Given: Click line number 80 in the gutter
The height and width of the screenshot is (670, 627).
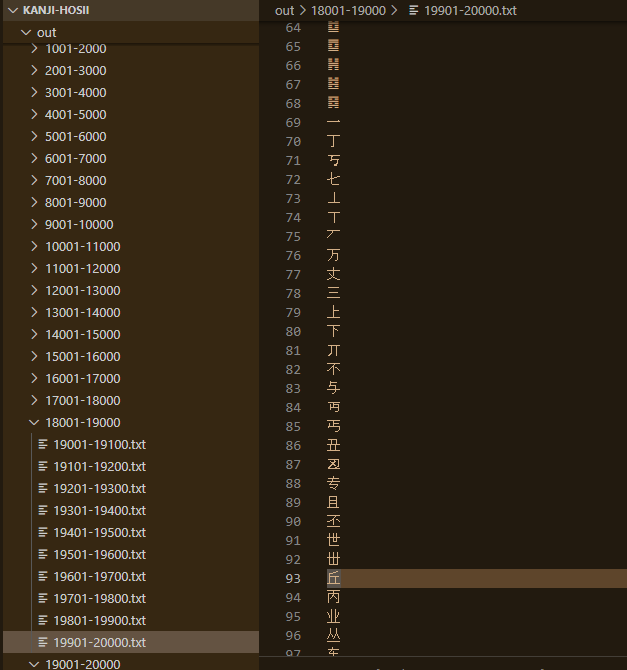Looking at the screenshot, I should (293, 332).
